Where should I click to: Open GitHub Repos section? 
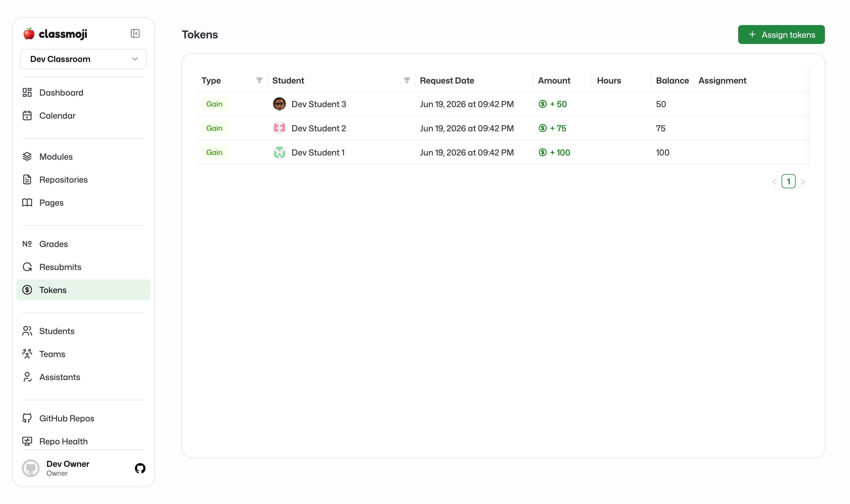pyautogui.click(x=67, y=418)
